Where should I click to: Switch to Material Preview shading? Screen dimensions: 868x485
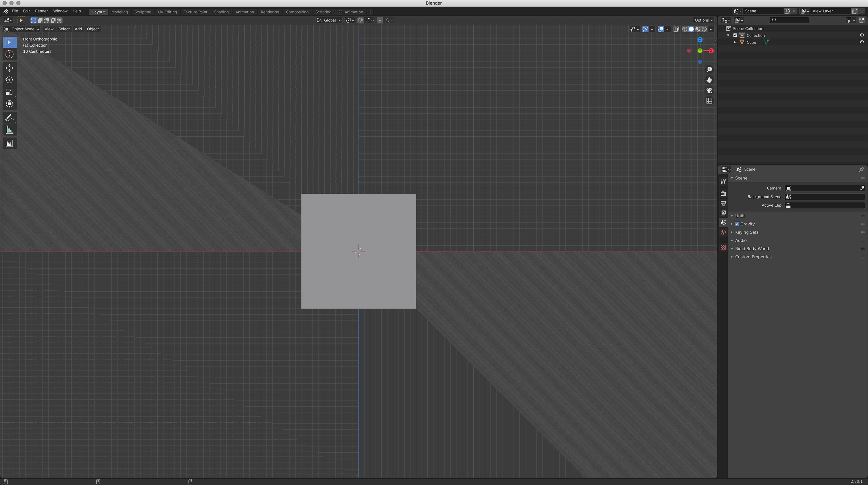pyautogui.click(x=698, y=29)
